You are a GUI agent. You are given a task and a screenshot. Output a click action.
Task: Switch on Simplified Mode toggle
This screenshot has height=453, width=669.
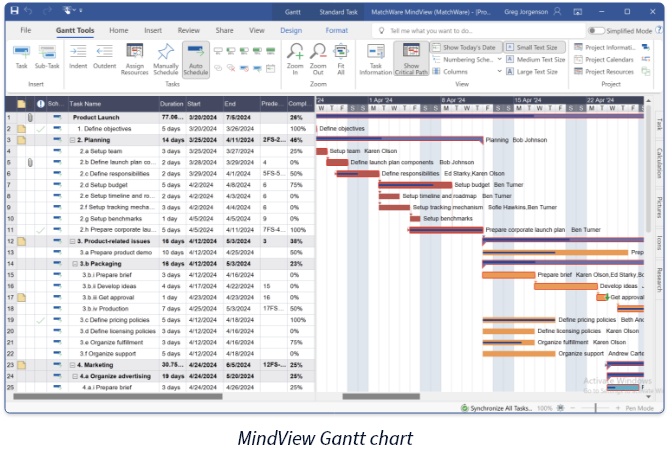596,31
